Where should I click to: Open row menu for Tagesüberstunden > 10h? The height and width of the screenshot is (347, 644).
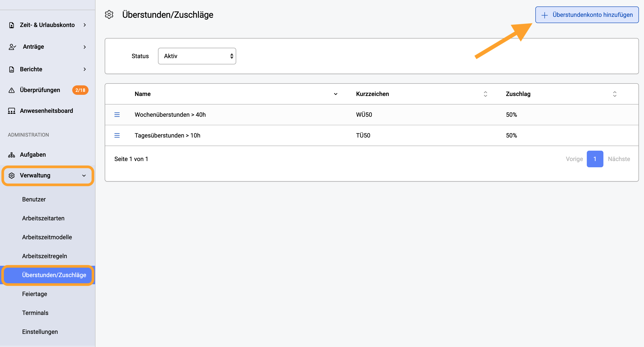[x=117, y=135]
